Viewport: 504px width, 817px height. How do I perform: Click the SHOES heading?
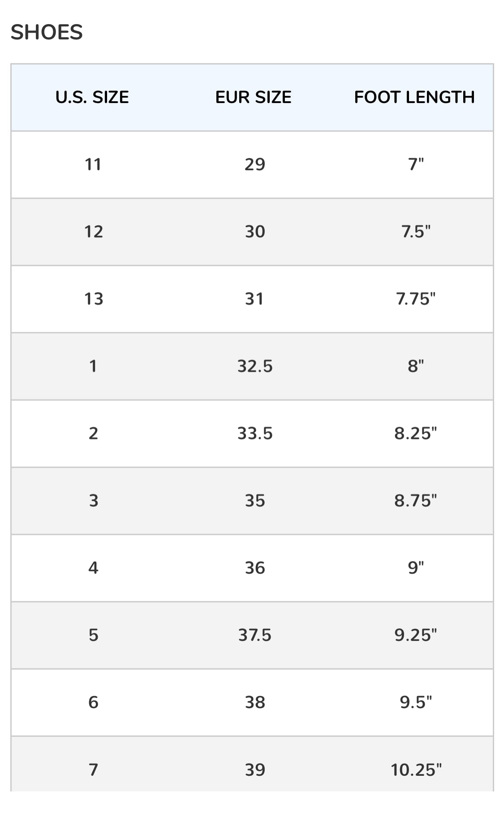click(47, 32)
